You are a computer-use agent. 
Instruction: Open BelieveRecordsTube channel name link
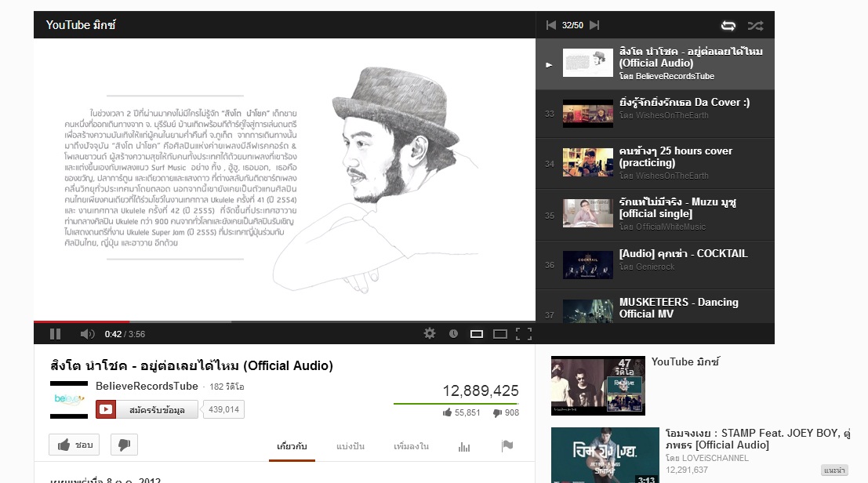tap(147, 387)
